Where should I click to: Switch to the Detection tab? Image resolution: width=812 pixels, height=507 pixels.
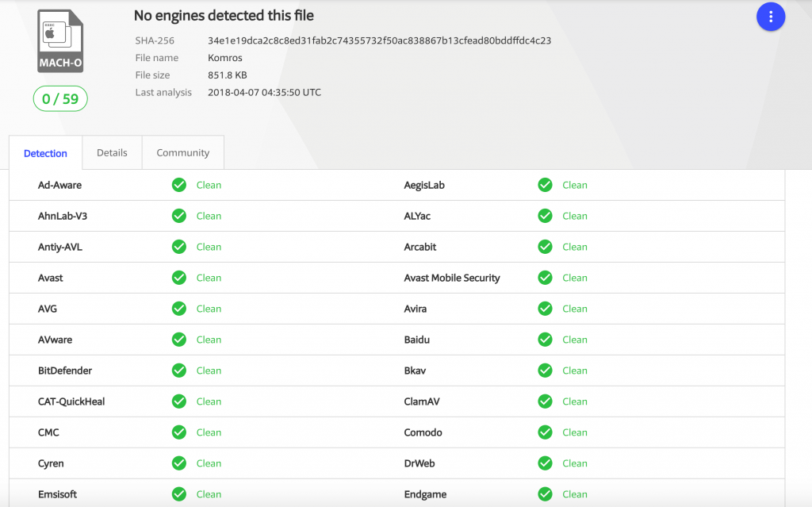45,153
